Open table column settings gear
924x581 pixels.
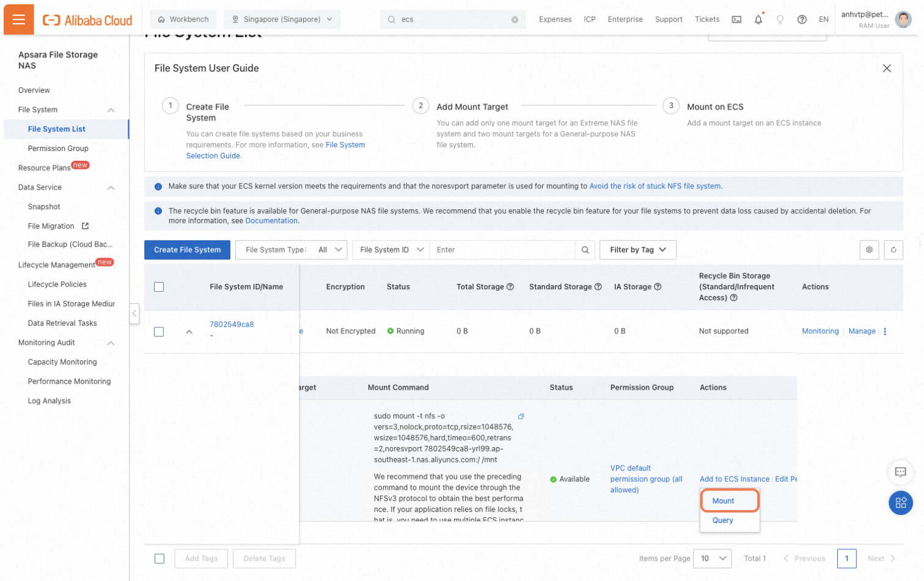[869, 250]
